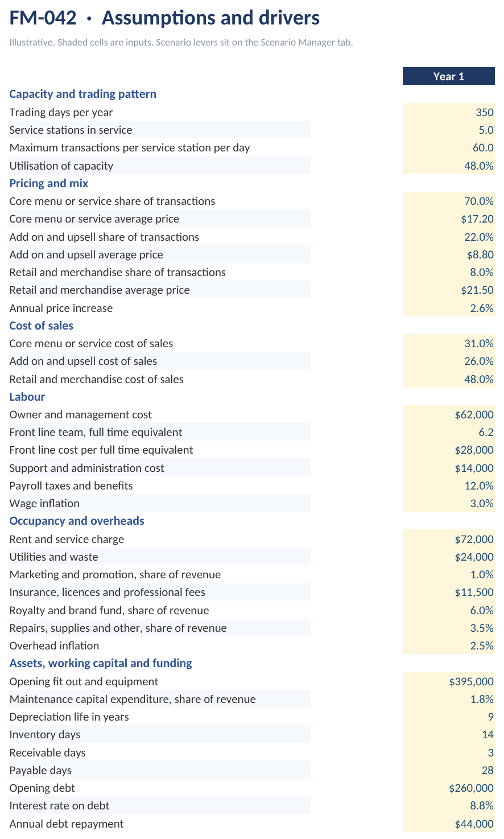Select the Rent and service charge input $72,000
This screenshot has width=504, height=839.
pos(449,539)
